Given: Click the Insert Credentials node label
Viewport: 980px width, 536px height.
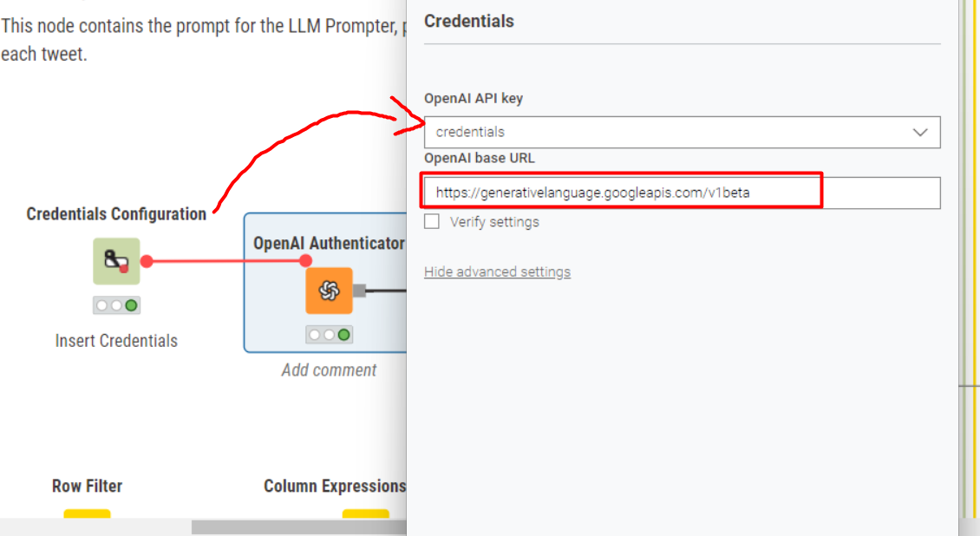Looking at the screenshot, I should tap(116, 341).
